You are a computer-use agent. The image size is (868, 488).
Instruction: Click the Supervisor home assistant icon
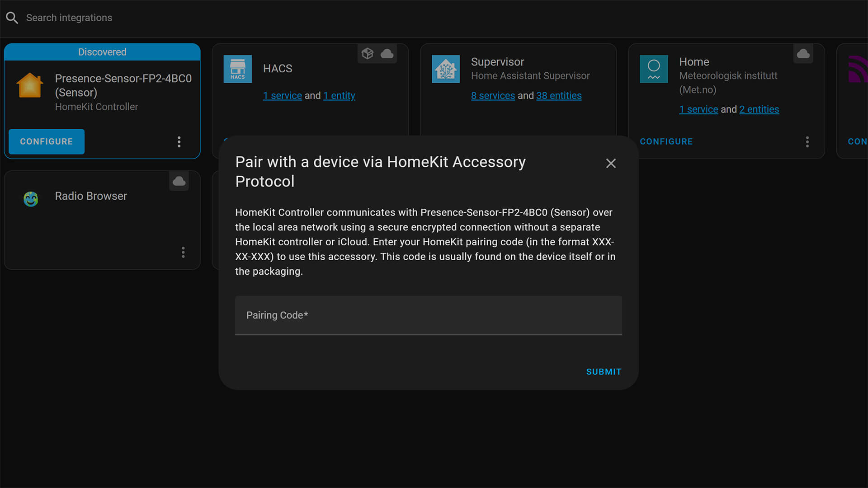tap(445, 69)
